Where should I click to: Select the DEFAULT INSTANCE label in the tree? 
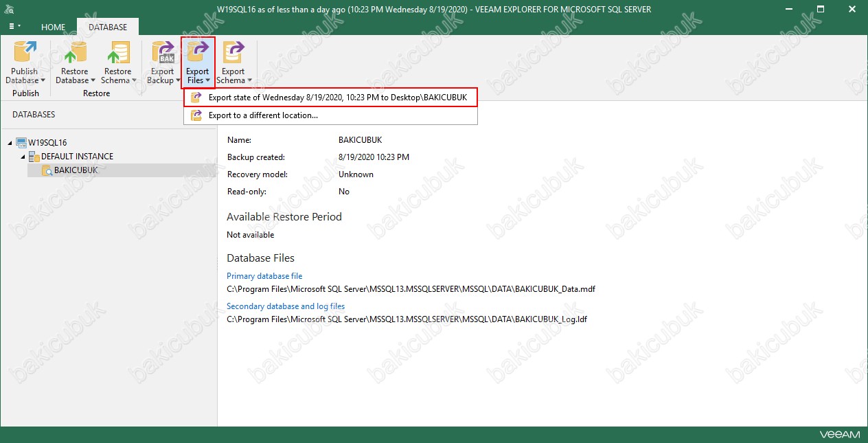77,157
